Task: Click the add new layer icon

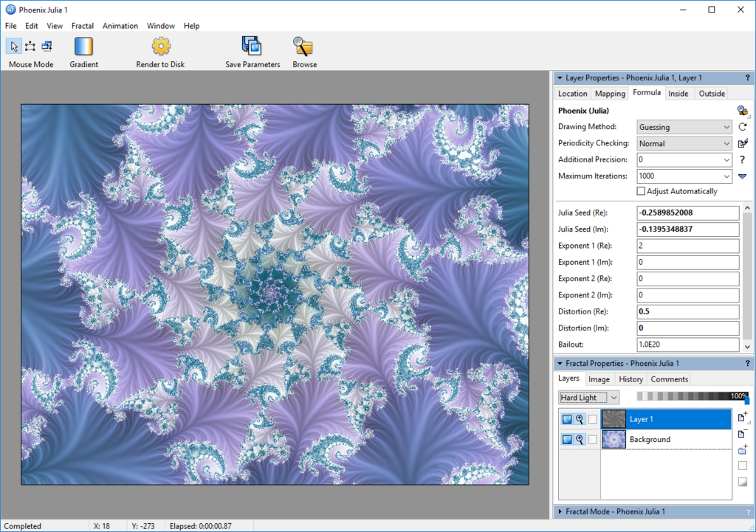Action: (x=742, y=418)
